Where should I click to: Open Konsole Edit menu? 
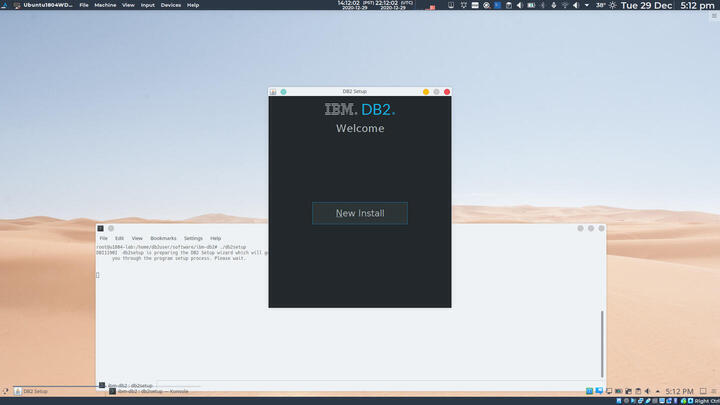tap(119, 238)
